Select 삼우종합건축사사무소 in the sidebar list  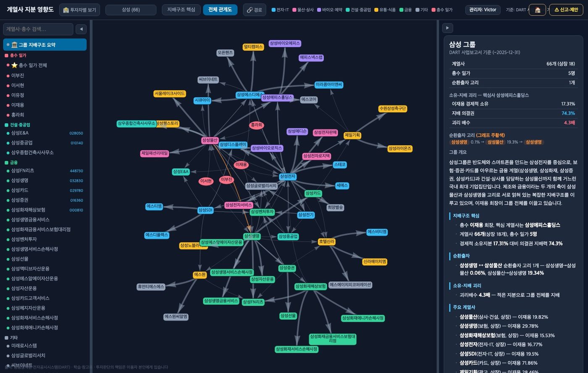(x=45, y=153)
